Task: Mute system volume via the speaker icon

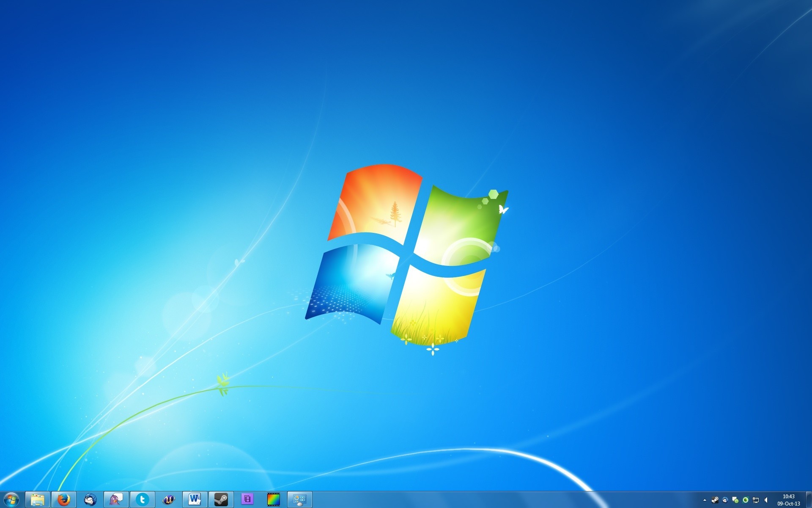Action: 766,500
